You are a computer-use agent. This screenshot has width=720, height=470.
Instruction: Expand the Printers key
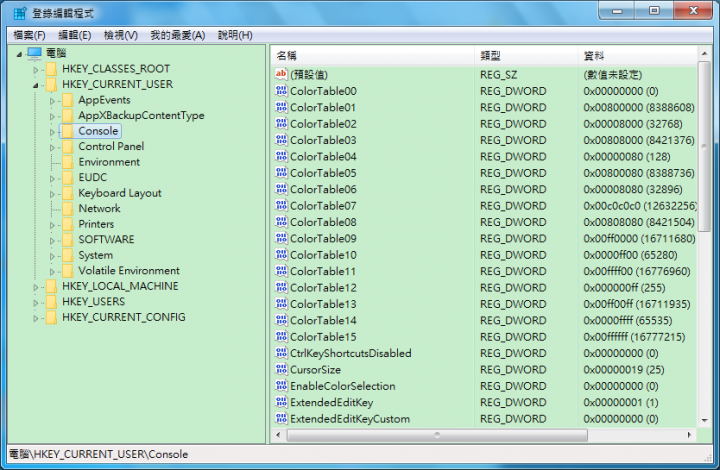(51, 225)
